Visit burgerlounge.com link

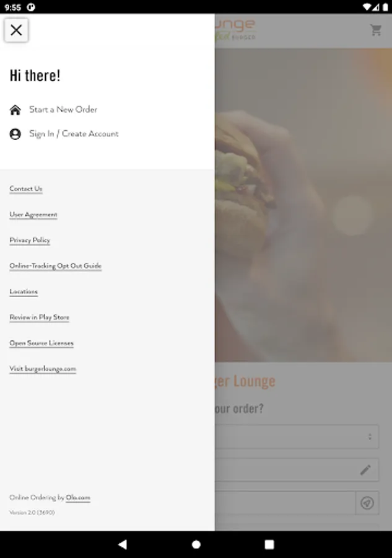coord(43,369)
